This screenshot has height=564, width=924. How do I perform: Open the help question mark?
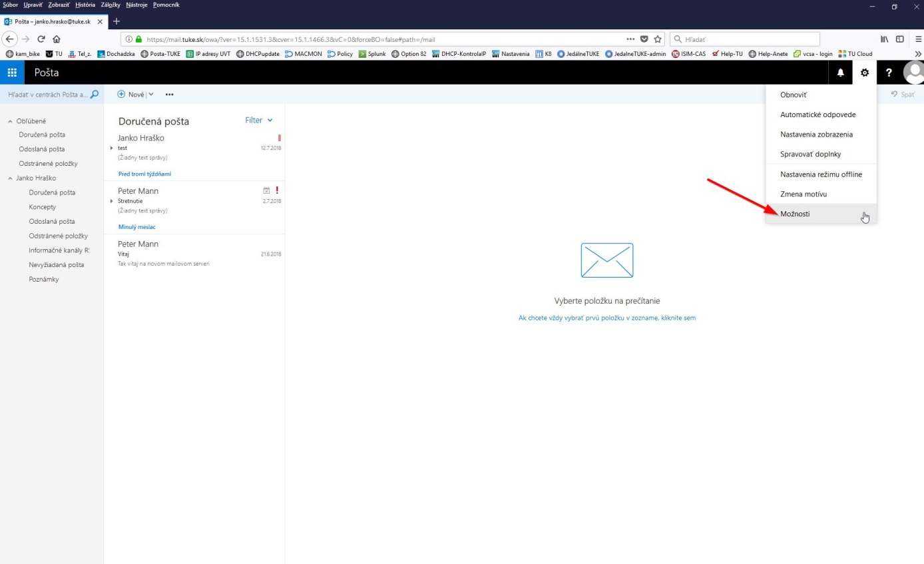click(889, 73)
